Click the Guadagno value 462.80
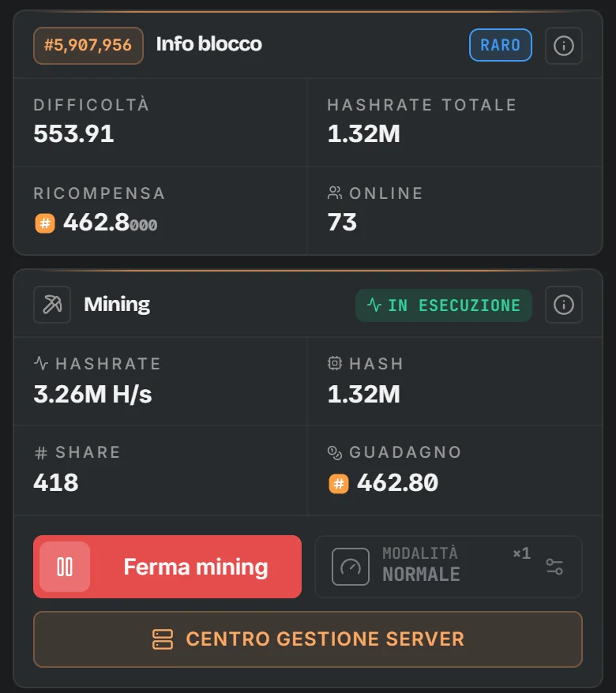Viewport: 616px width, 693px height. (397, 482)
